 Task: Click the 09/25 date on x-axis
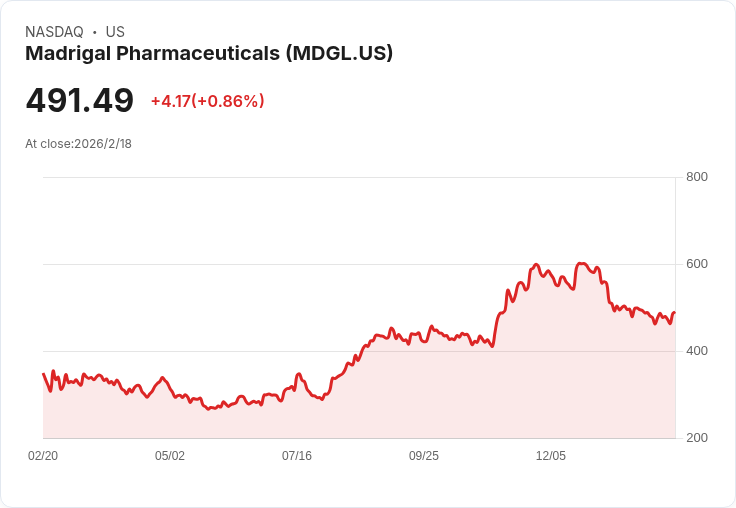click(x=424, y=456)
